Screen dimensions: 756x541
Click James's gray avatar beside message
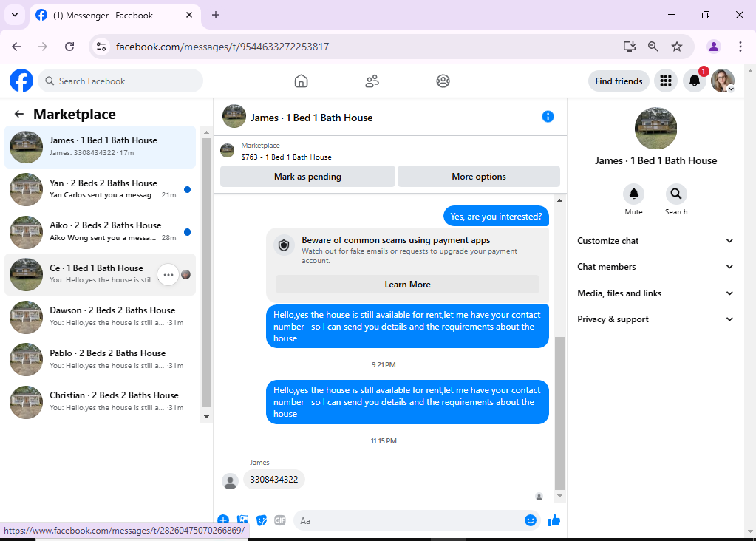(230, 481)
